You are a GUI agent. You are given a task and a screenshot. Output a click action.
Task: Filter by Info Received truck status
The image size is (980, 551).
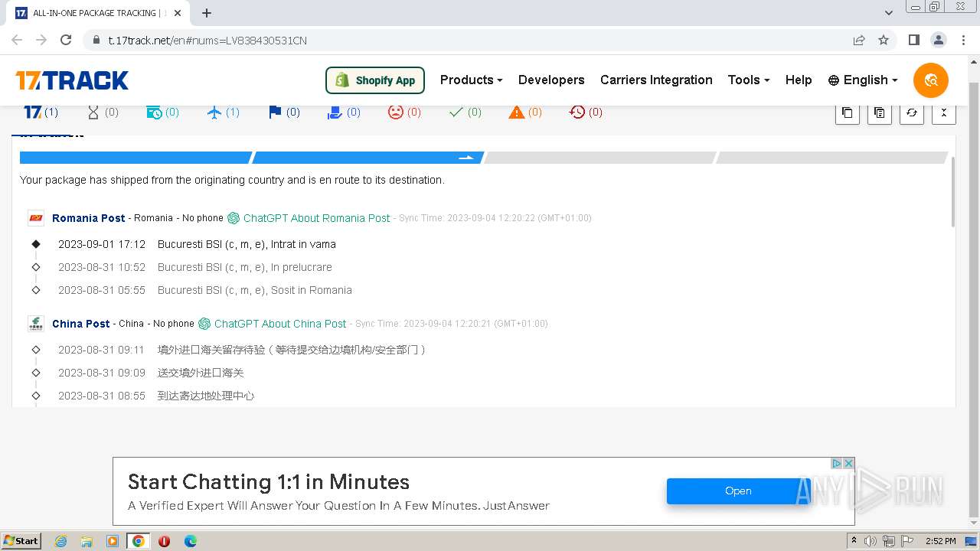162,112
